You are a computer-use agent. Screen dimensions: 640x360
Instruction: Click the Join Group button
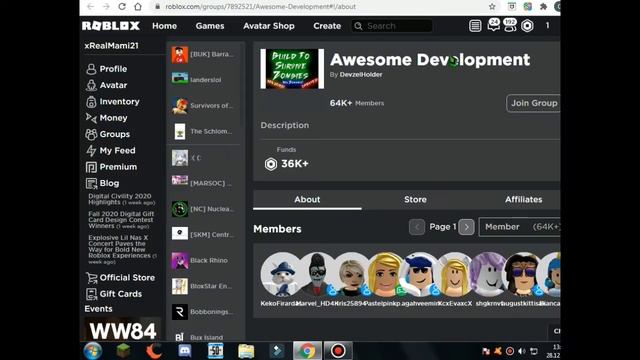coord(533,103)
